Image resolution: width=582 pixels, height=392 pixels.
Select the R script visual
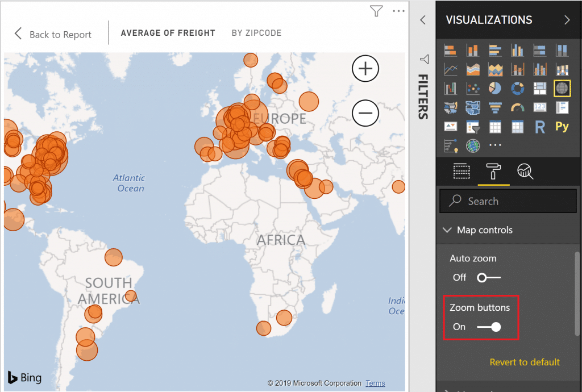[539, 126]
